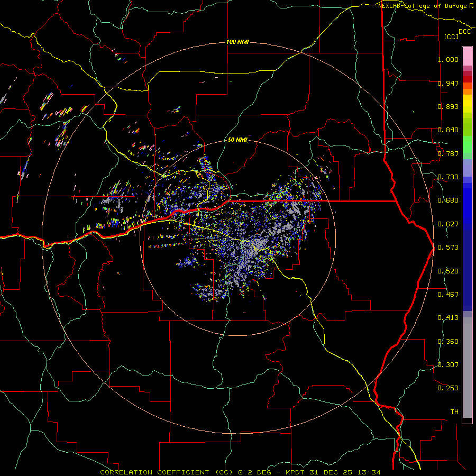Select the 0.520 value on the scale
The image size is (476, 476).
[x=448, y=271]
